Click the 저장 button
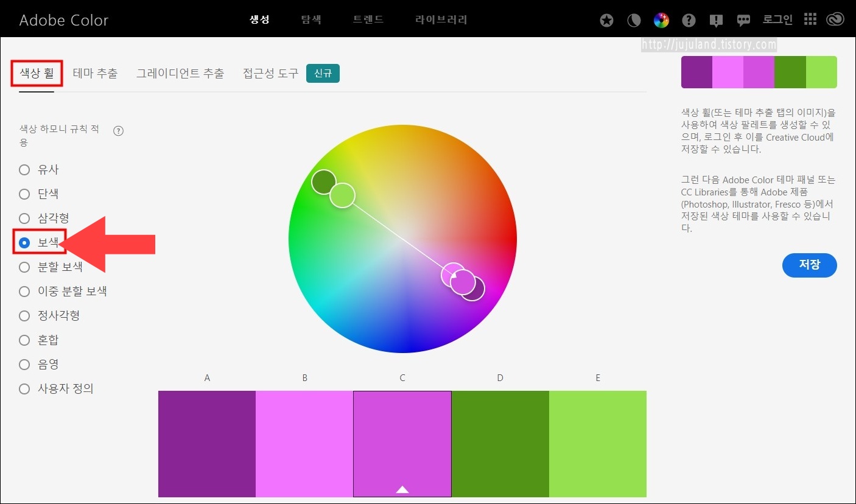Image resolution: width=856 pixels, height=504 pixels. 810,265
